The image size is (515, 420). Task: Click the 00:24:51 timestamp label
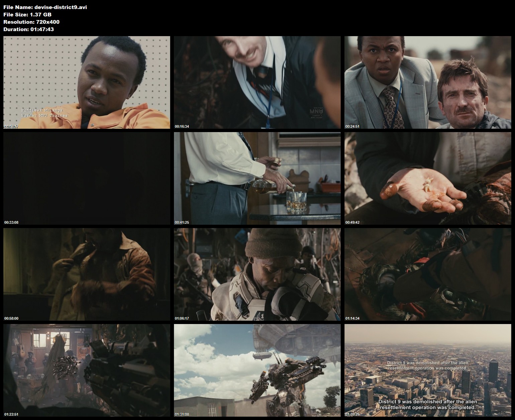pyautogui.click(x=352, y=126)
